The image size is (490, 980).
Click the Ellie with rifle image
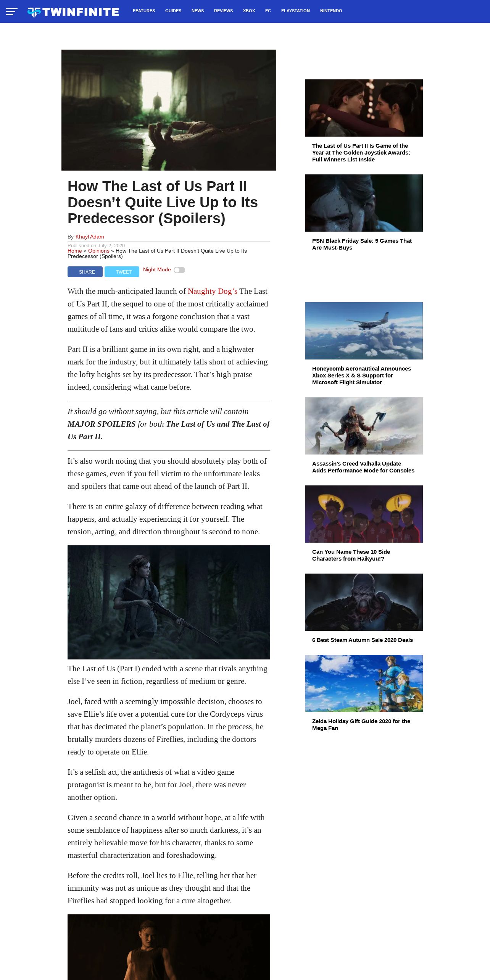[x=169, y=602]
